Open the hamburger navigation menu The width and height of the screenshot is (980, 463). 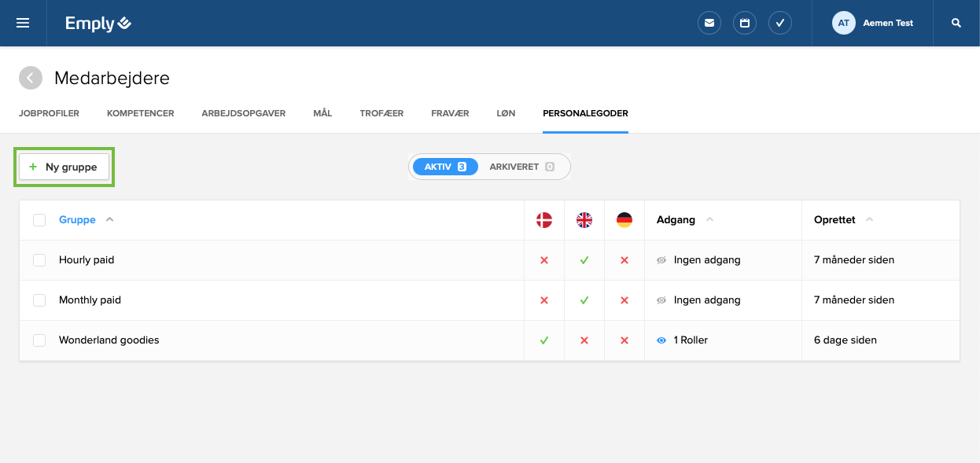(23, 23)
